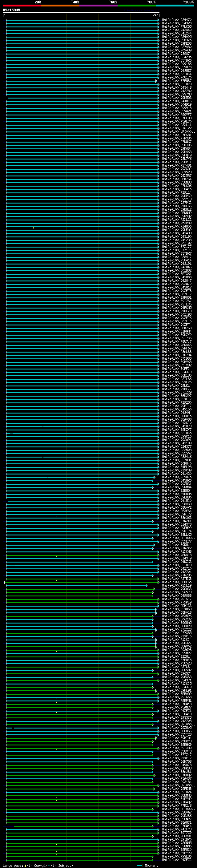Click the red 20% identity legend segment

pos(22,6)
